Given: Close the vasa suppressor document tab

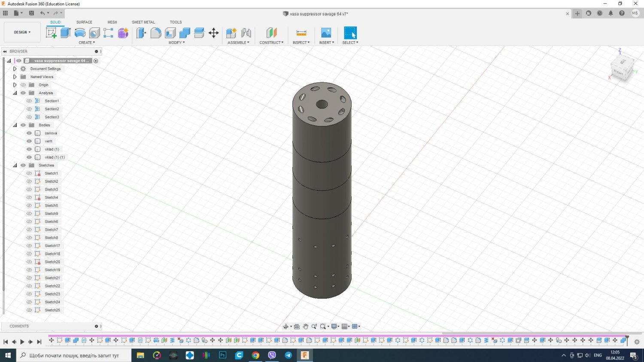Looking at the screenshot, I should pos(567,14).
